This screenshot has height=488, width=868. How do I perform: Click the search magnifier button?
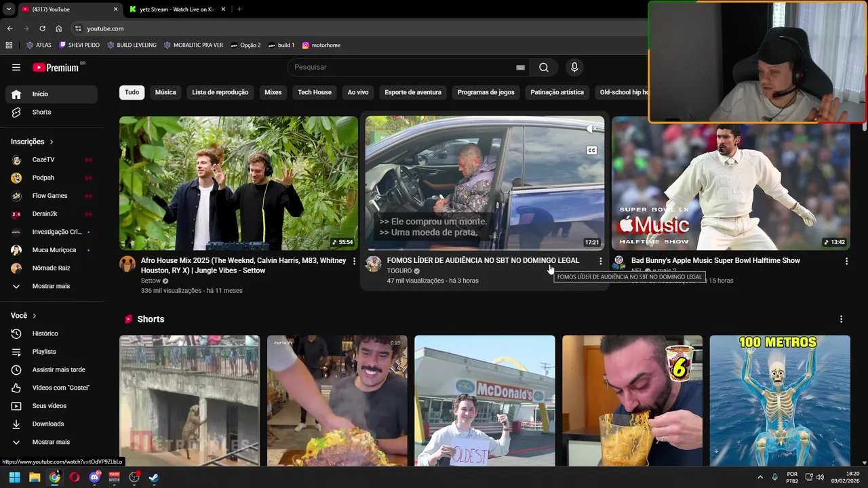click(544, 67)
